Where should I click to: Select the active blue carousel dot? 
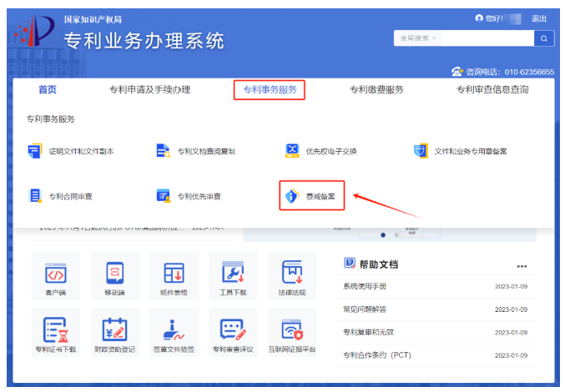pos(383,235)
